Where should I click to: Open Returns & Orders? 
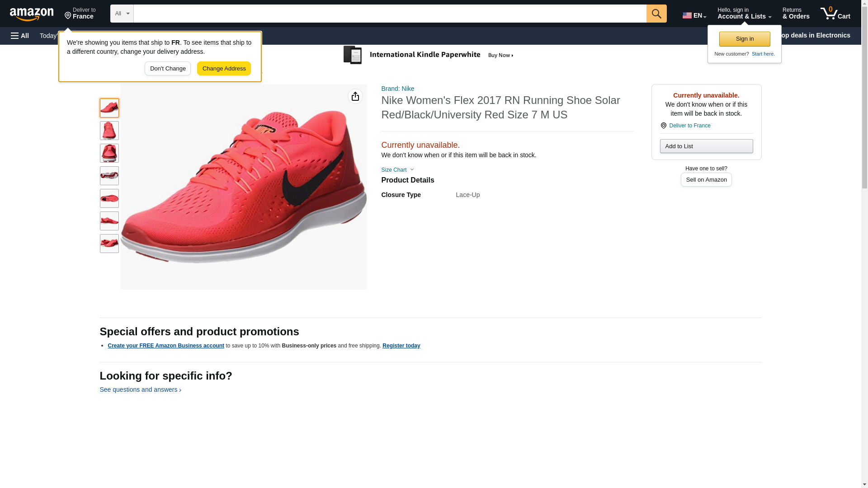[796, 14]
